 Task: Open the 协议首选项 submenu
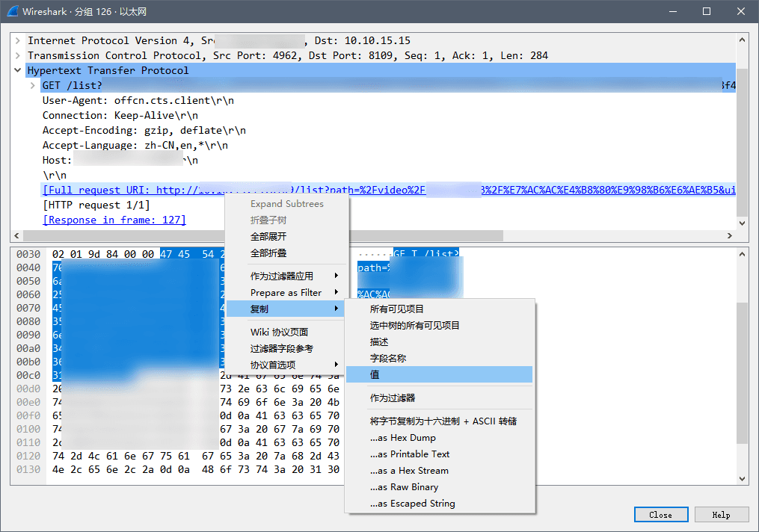[x=286, y=365]
